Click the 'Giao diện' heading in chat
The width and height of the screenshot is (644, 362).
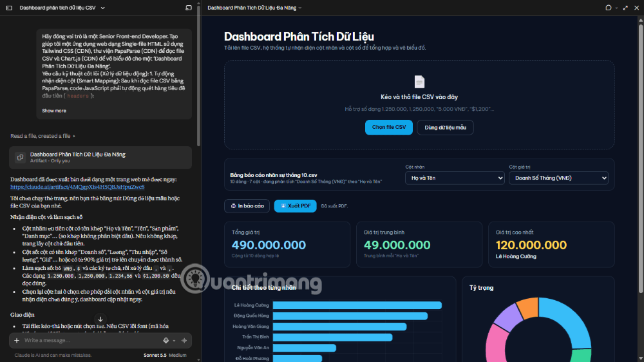pos(22,315)
